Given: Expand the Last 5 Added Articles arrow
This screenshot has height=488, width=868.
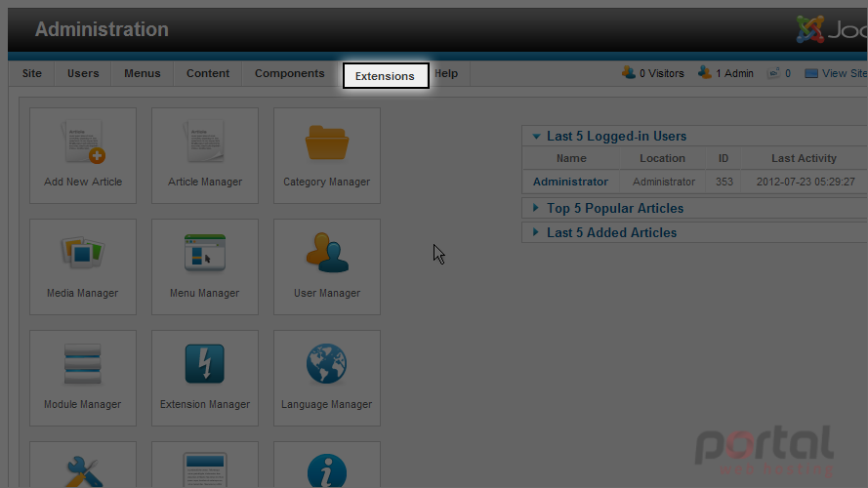Looking at the screenshot, I should [535, 232].
